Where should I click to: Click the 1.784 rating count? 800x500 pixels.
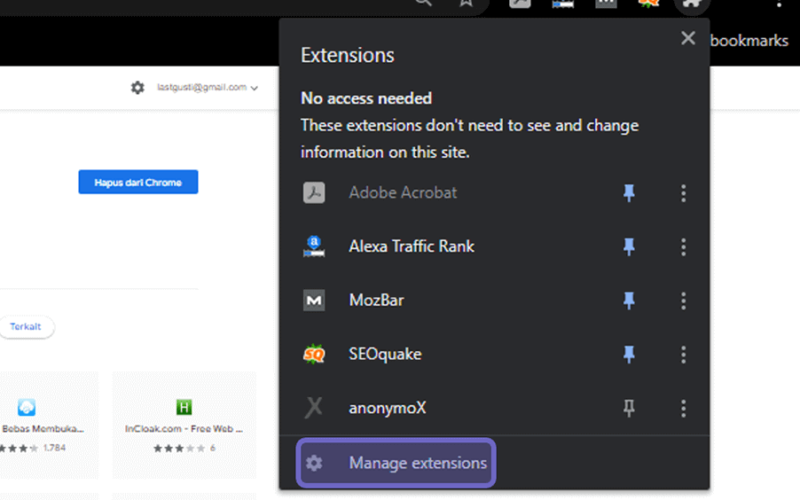click(x=55, y=448)
